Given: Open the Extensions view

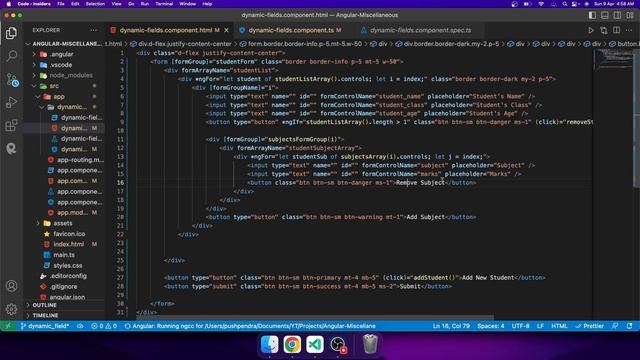Looking at the screenshot, I should pos(11,125).
